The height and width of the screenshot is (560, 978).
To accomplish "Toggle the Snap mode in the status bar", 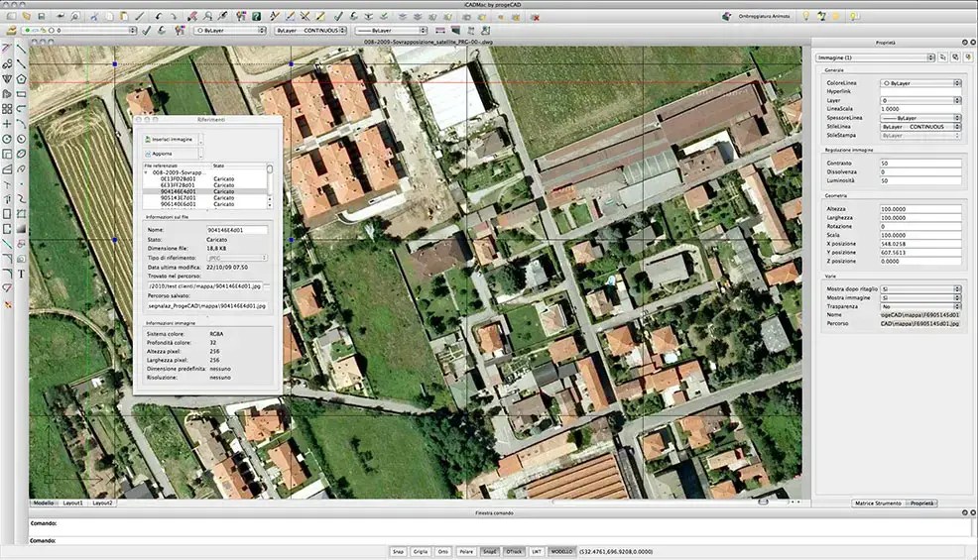I will pos(398,552).
